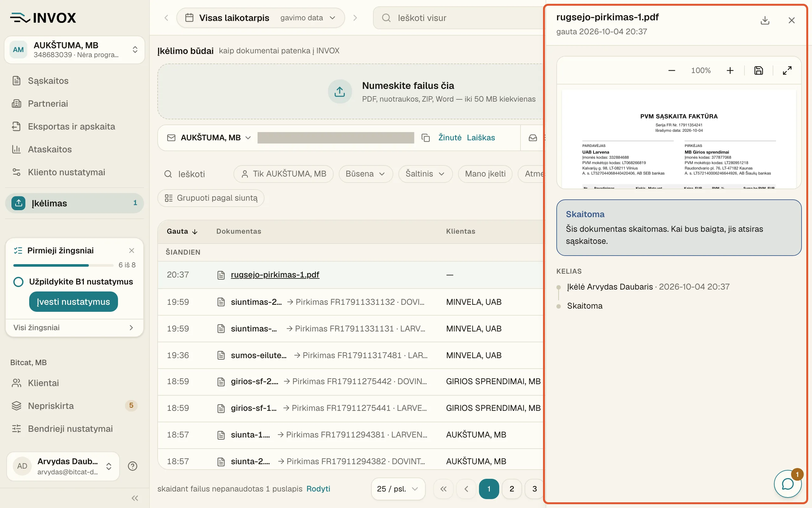Image resolution: width=812 pixels, height=508 pixels.
Task: Click the PVM sąskaita faktūra preview thumbnail
Action: (x=679, y=139)
